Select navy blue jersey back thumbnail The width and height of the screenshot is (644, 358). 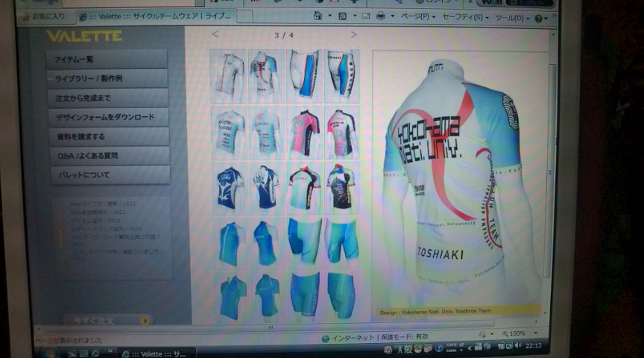[x=267, y=189]
